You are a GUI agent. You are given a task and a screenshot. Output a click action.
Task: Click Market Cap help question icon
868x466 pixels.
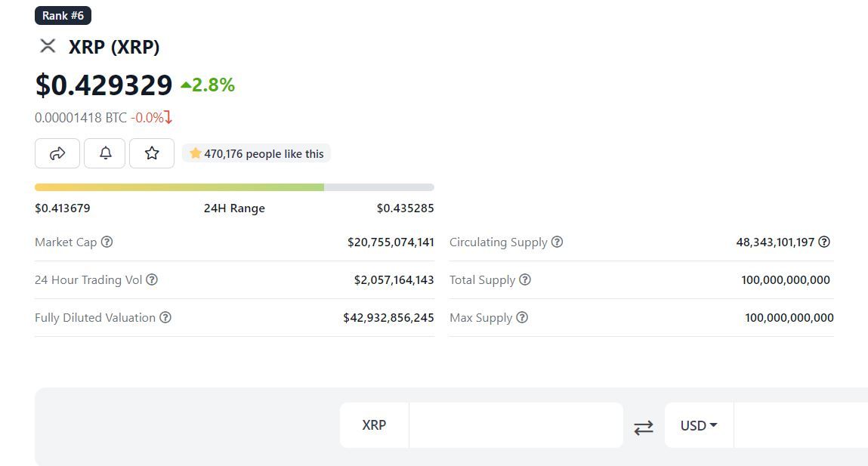107,242
